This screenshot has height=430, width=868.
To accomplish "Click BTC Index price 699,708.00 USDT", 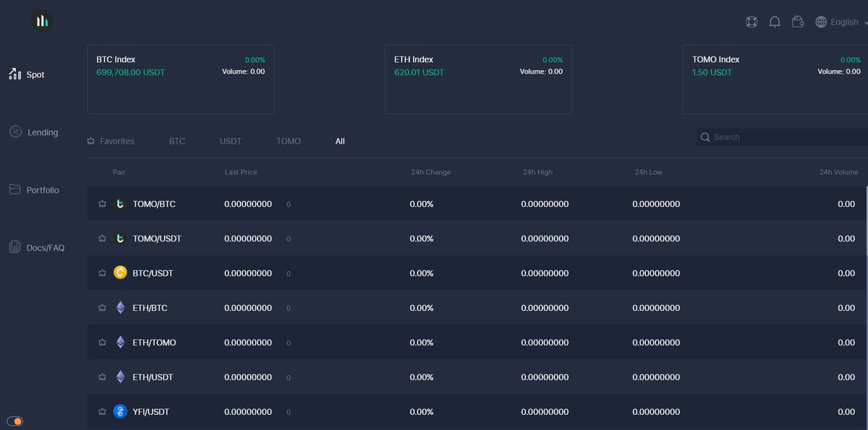I will (130, 72).
